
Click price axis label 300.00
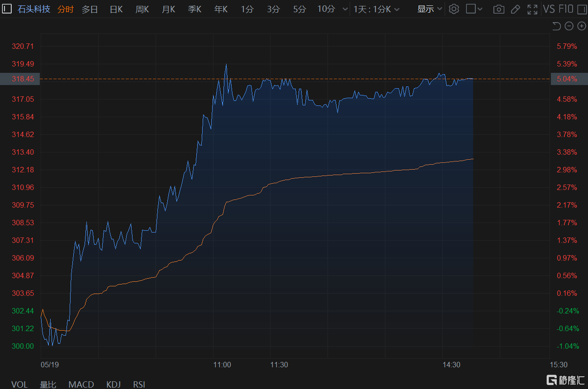[x=23, y=346]
